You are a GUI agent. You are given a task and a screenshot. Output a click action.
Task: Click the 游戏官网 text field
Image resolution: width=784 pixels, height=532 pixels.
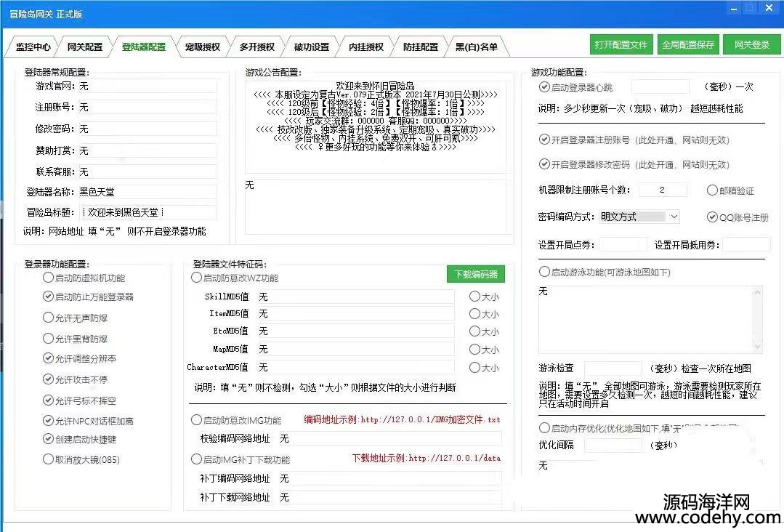[x=146, y=86]
